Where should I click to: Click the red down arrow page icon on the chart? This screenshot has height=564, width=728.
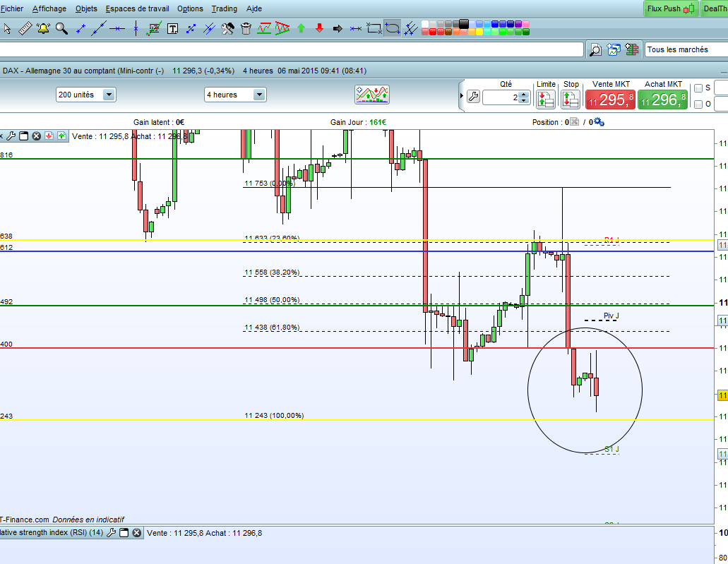coord(49,136)
